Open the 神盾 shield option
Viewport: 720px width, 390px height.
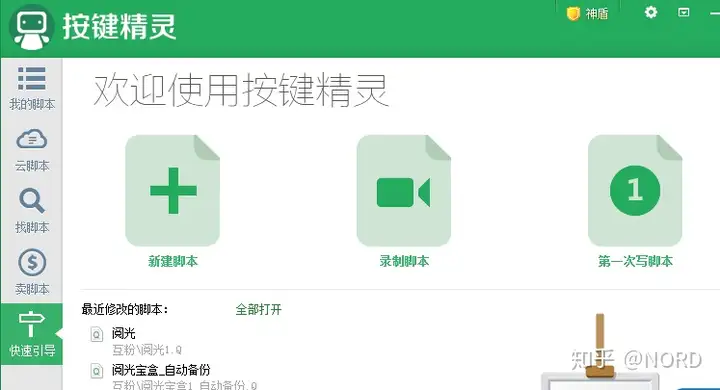pos(587,14)
